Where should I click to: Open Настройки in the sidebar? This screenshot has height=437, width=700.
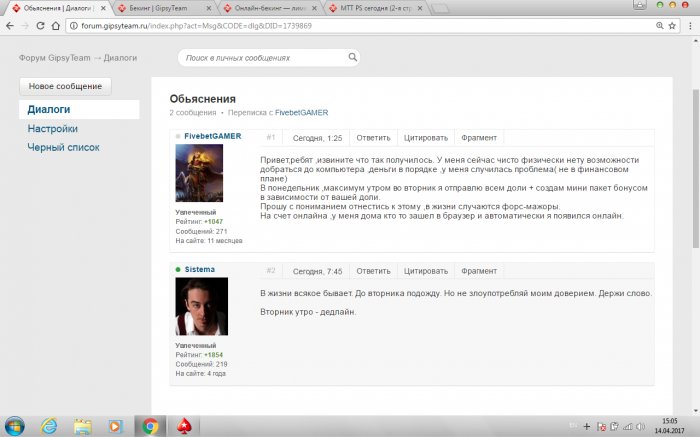(53, 129)
